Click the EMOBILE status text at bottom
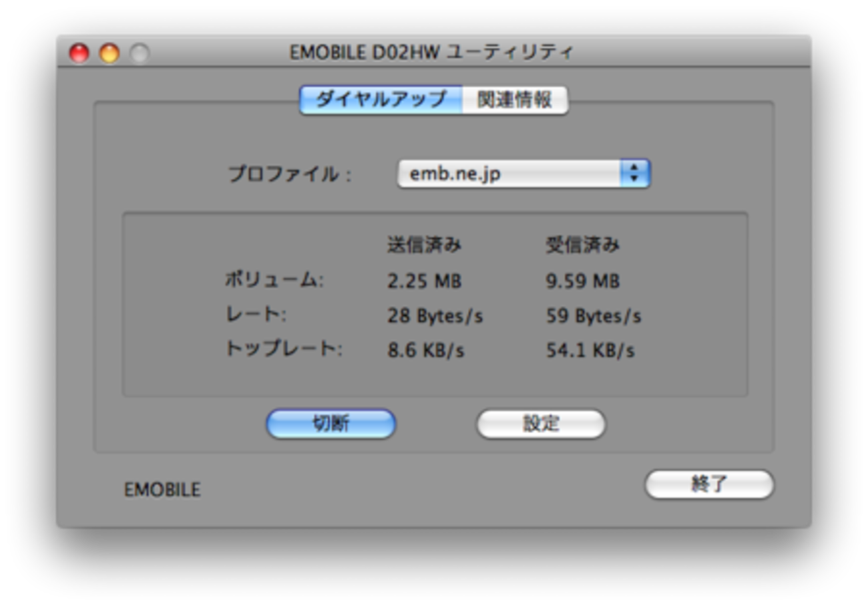 pos(162,490)
